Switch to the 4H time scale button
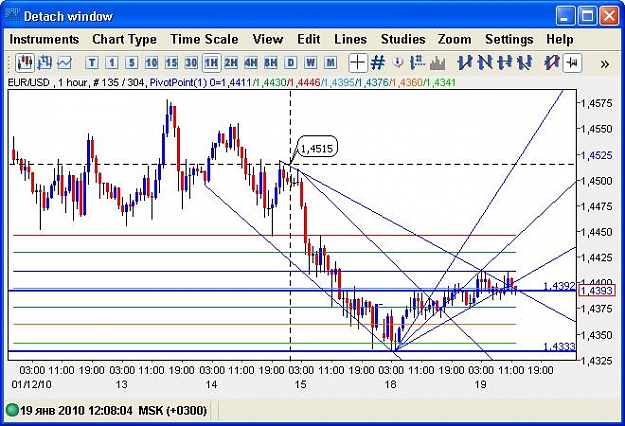625x426 pixels. coord(251,63)
